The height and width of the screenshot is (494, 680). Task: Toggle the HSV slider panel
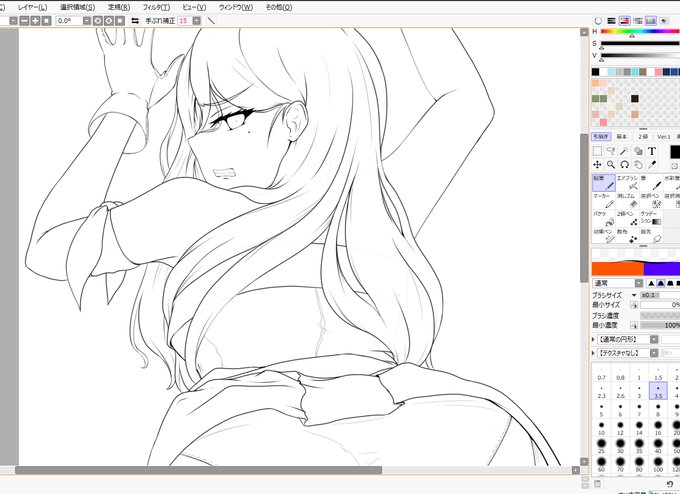(x=624, y=20)
